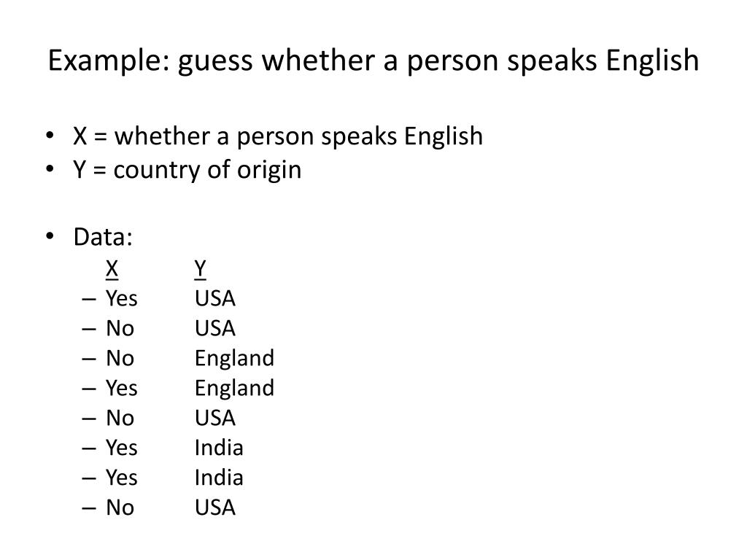Click the underlined X column header

click(x=112, y=270)
